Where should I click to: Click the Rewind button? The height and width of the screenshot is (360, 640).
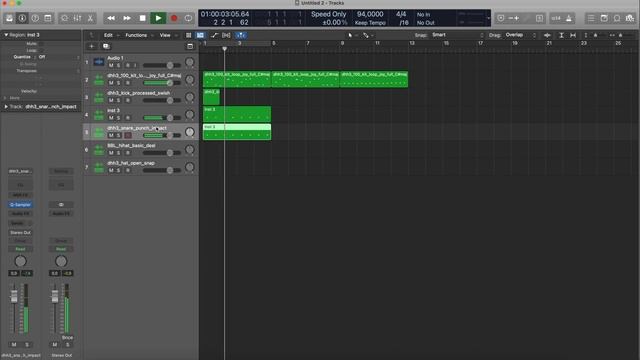click(111, 18)
